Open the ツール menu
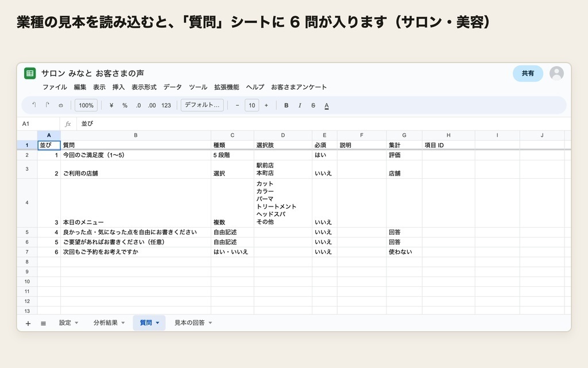The height and width of the screenshot is (368, 588). pos(198,87)
